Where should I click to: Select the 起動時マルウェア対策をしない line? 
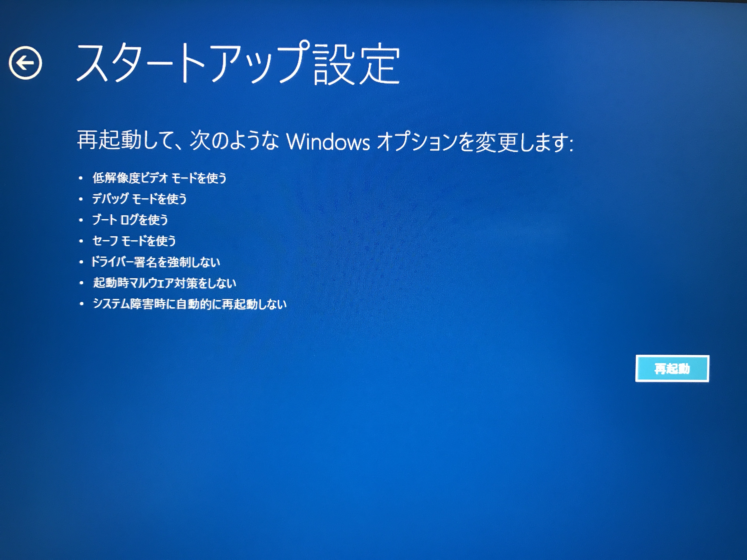[x=165, y=283]
